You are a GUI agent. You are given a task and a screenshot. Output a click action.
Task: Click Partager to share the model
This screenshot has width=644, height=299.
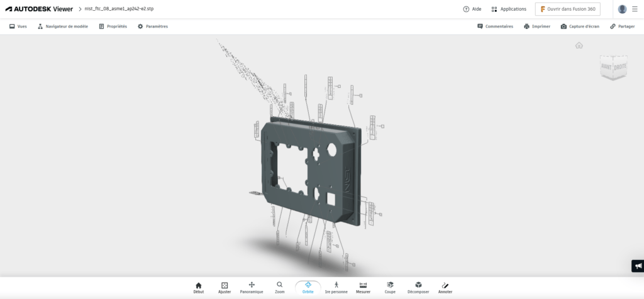[x=622, y=26]
